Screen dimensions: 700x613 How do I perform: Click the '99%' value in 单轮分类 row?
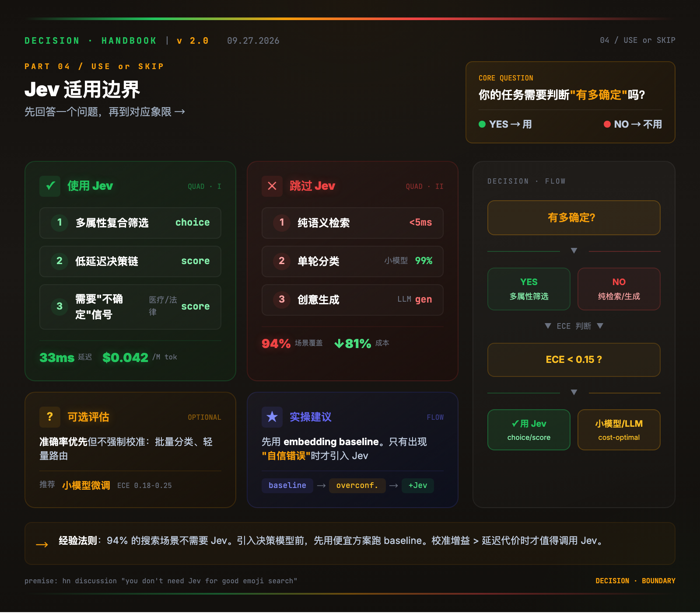pos(423,261)
